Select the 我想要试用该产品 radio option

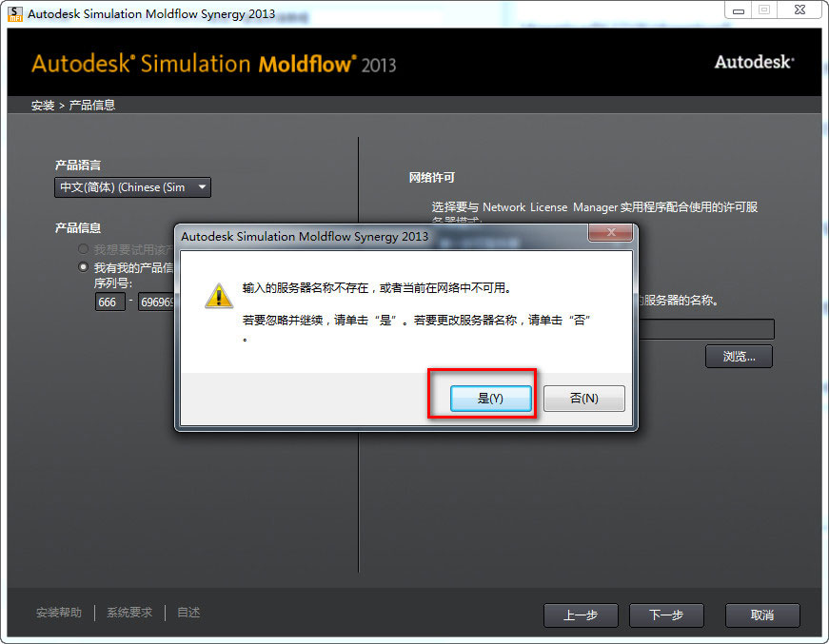coord(83,249)
